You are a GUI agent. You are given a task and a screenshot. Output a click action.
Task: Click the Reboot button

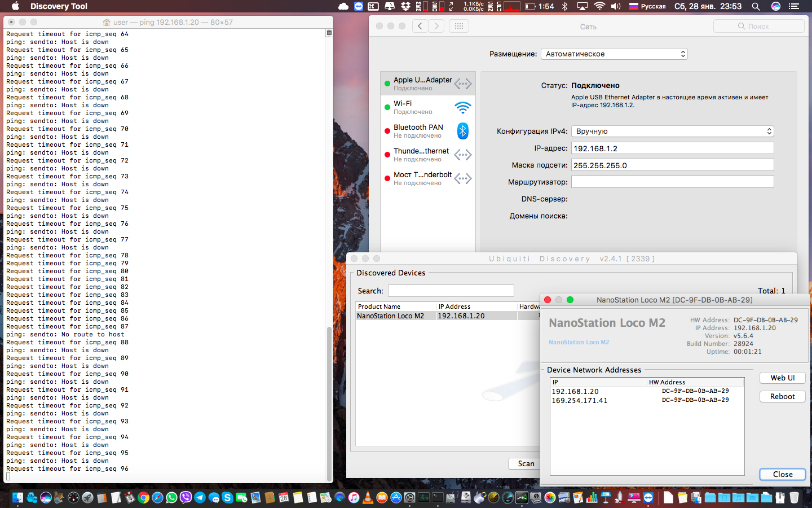coord(782,396)
